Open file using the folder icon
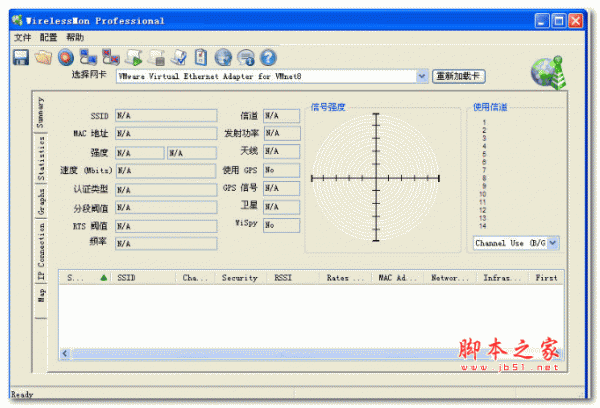Viewport: 600px width, 408px height. pos(43,57)
